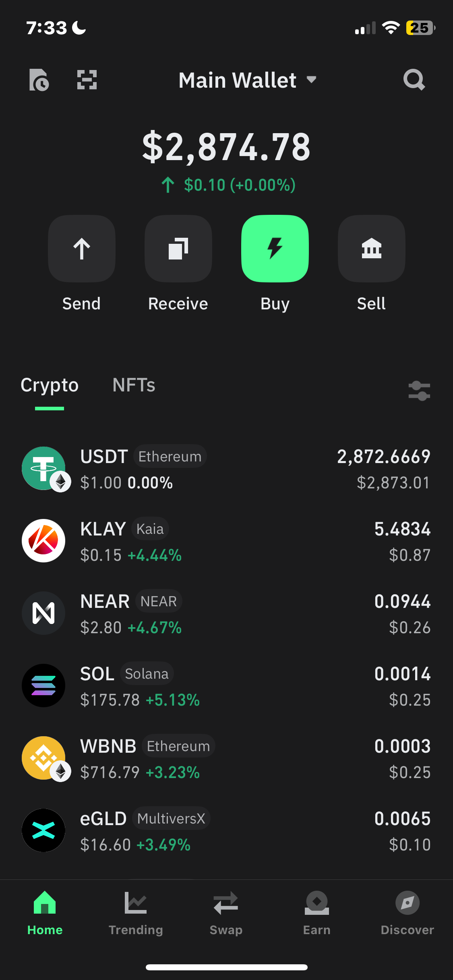Open the search magnifier icon
Screen dimensions: 453x980
(414, 80)
